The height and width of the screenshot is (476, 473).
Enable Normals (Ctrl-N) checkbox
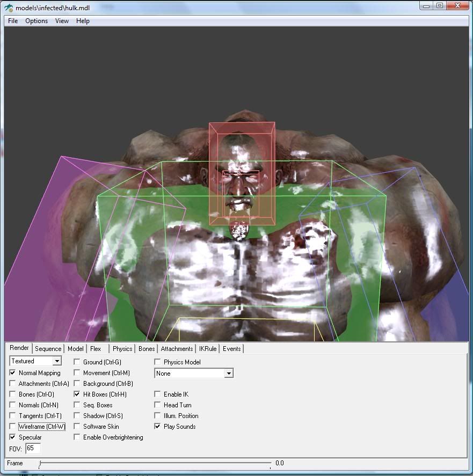(x=12, y=405)
